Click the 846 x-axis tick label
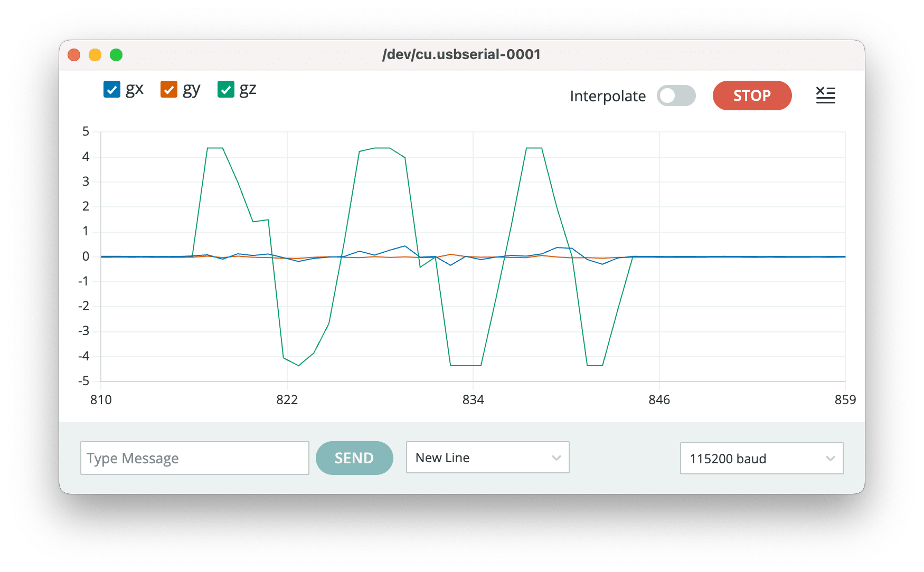The width and height of the screenshot is (924, 572). tap(659, 400)
